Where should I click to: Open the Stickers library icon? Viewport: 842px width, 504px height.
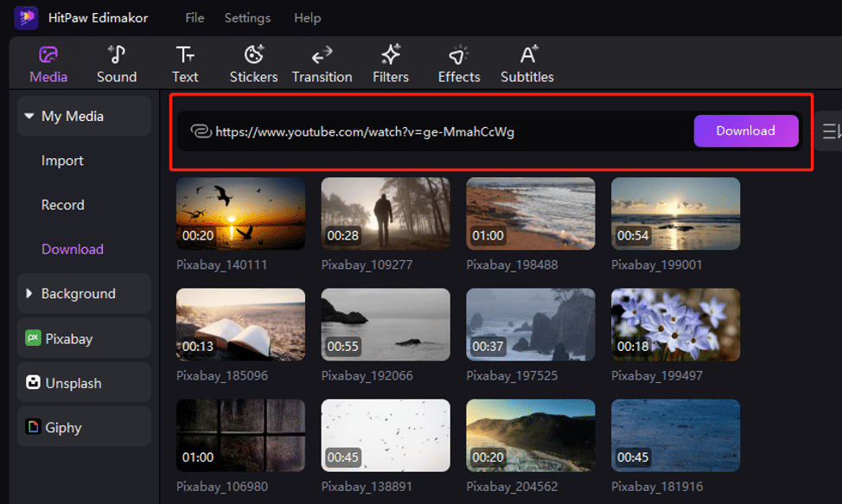[253, 56]
